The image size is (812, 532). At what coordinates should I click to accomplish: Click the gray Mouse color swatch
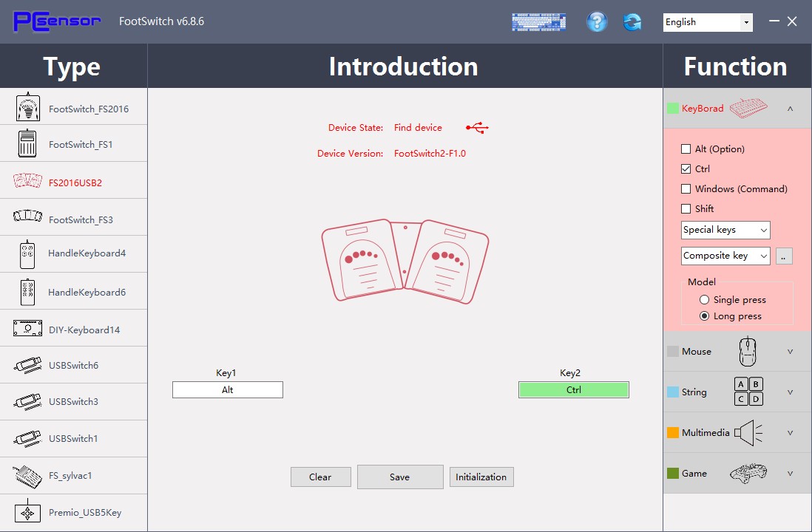(673, 352)
